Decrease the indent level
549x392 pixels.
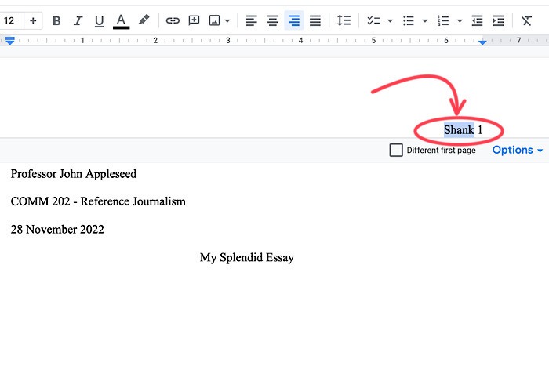pos(478,20)
